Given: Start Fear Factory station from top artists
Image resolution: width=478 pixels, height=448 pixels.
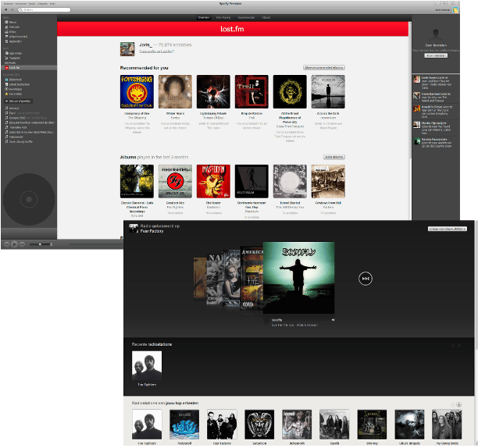Looking at the screenshot, I should [x=222, y=425].
